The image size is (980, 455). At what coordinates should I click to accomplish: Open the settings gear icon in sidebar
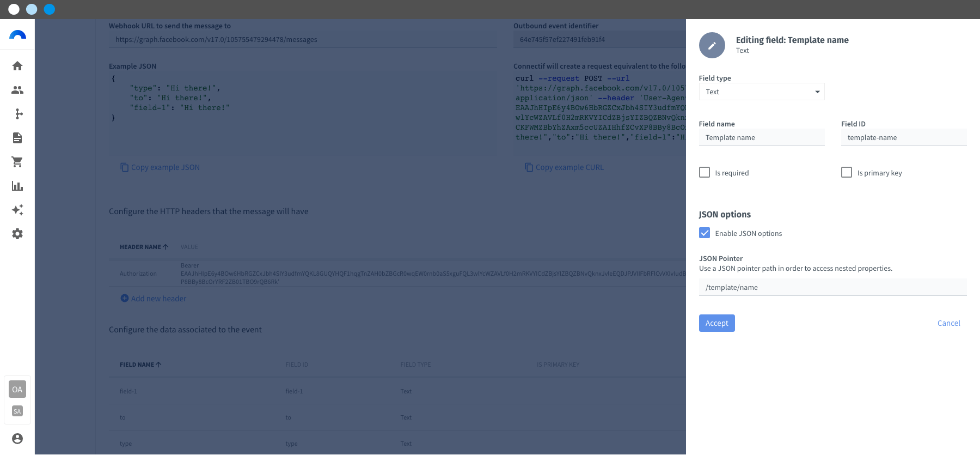(x=17, y=234)
